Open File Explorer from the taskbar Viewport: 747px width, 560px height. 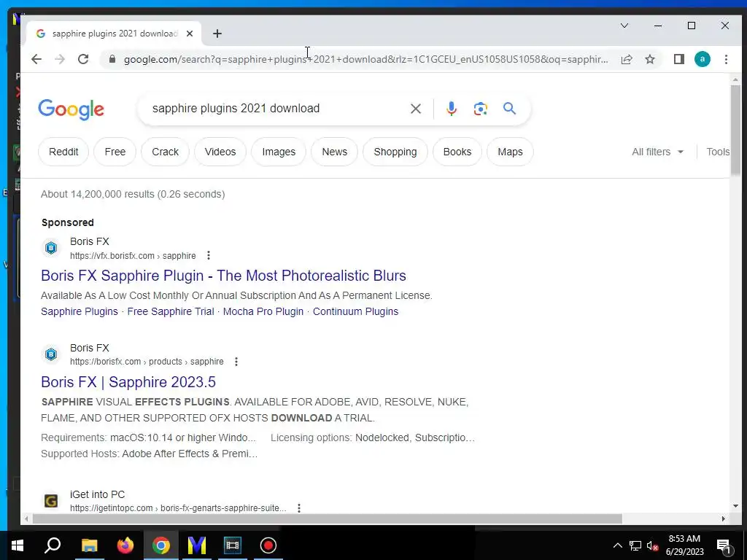click(x=89, y=545)
